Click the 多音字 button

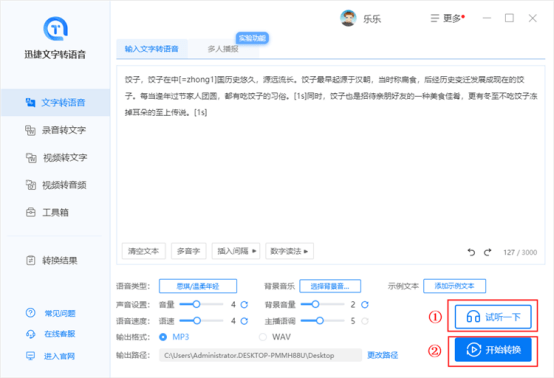click(x=188, y=251)
